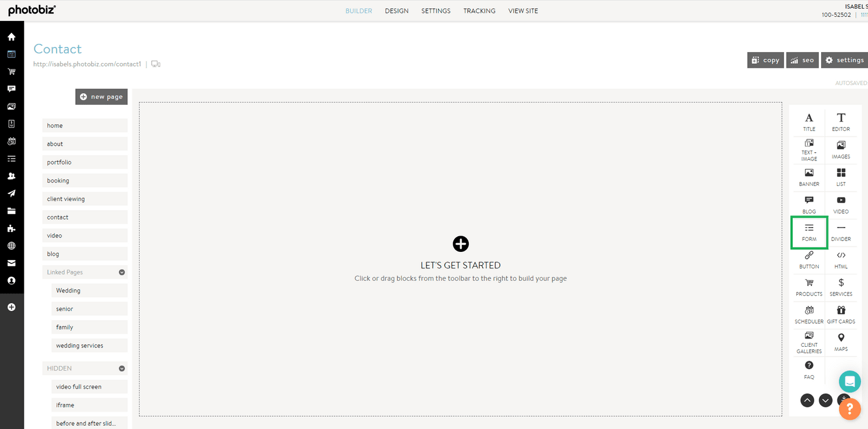Collapse the Linked Pages section
This screenshot has width=868, height=429.
click(122, 272)
